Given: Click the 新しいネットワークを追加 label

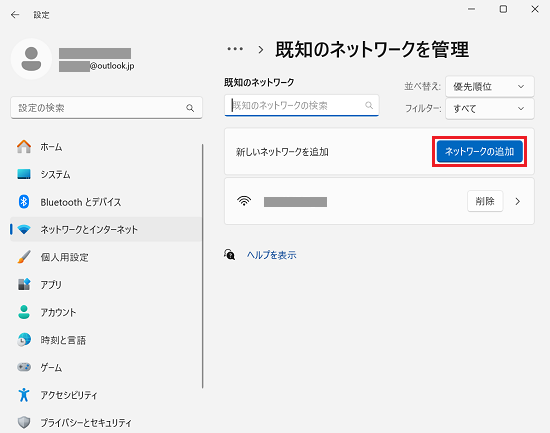Looking at the screenshot, I should (x=282, y=152).
